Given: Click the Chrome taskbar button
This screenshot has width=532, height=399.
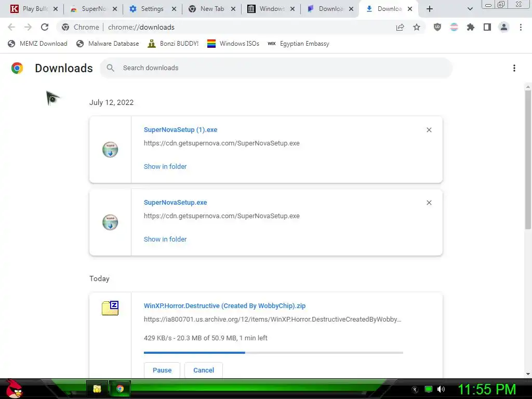Looking at the screenshot, I should [120, 389].
